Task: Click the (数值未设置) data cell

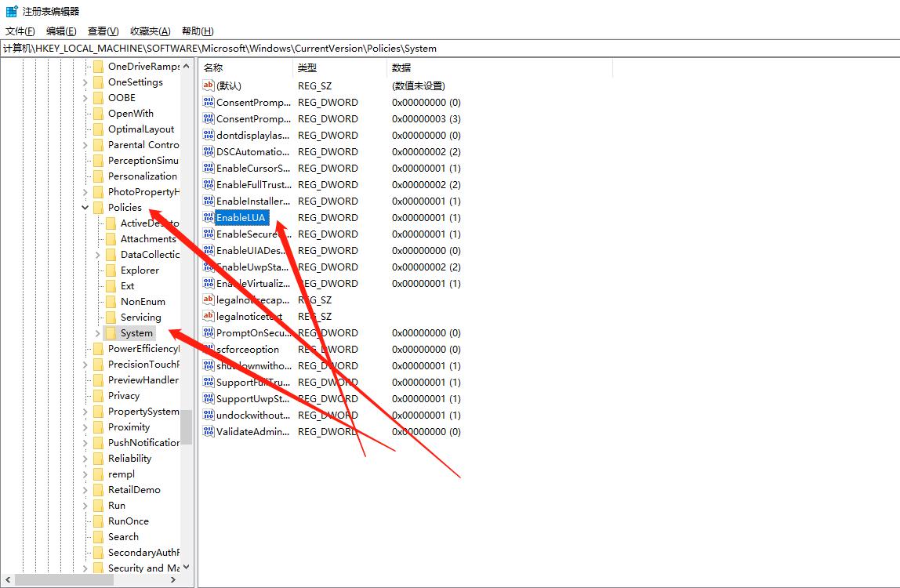Action: (419, 85)
